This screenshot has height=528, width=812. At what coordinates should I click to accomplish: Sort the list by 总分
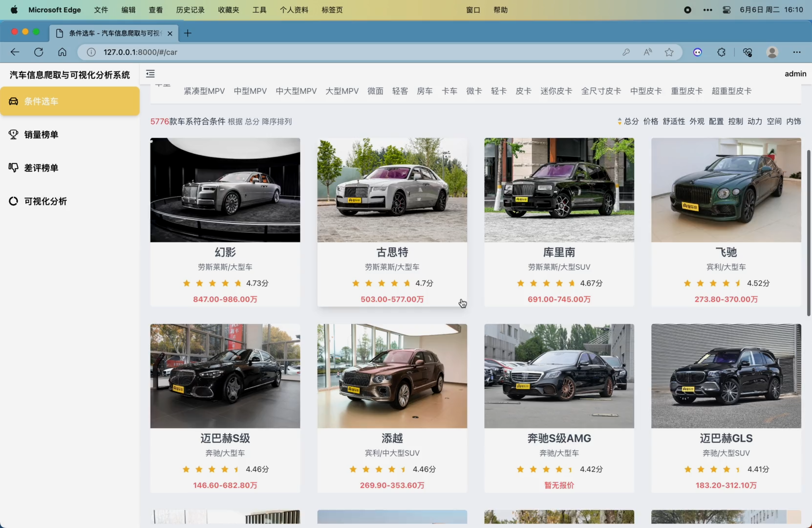point(631,121)
